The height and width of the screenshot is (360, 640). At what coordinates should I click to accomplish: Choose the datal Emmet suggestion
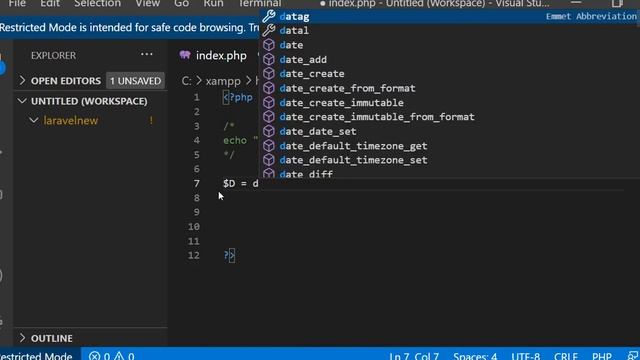click(449, 31)
